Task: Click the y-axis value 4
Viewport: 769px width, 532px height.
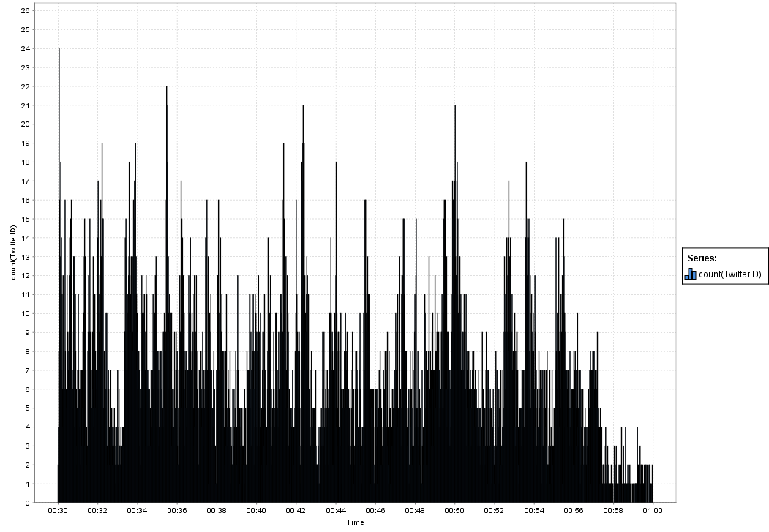Action: click(28, 427)
